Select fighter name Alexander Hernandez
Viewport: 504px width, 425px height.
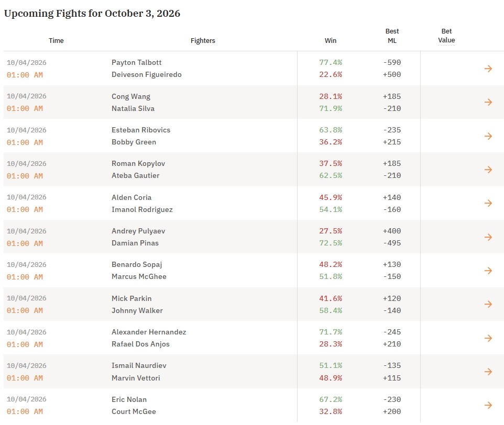149,332
